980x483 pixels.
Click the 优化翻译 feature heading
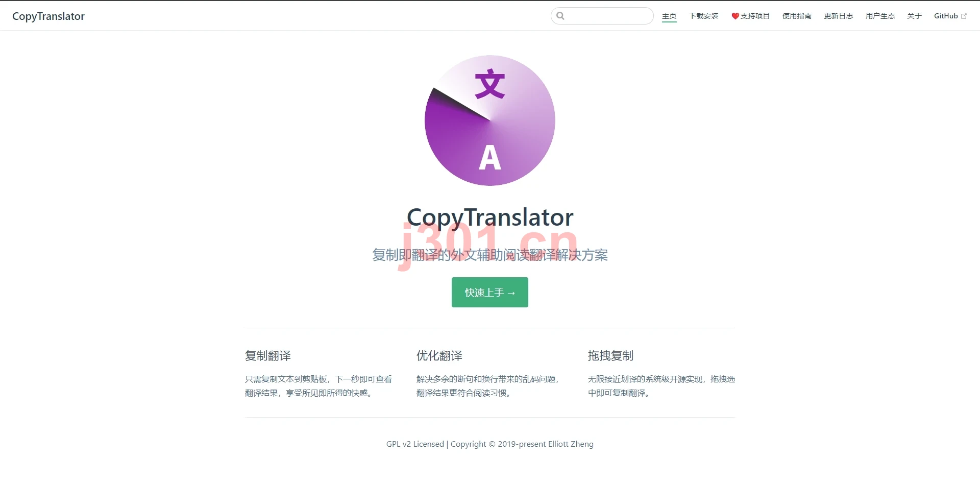coord(439,356)
